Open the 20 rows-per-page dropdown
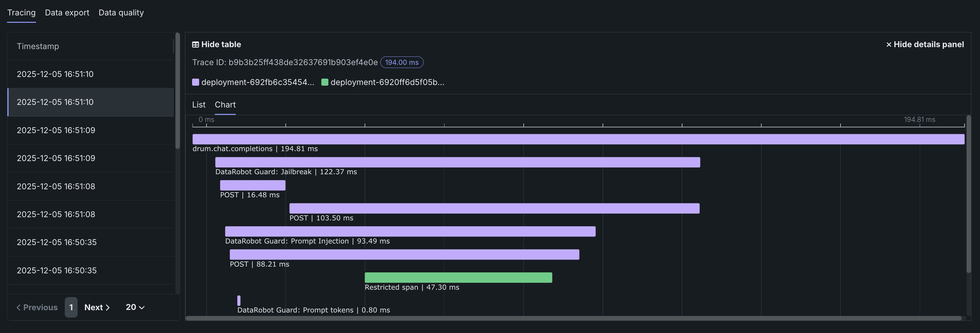This screenshot has height=333, width=980. click(x=135, y=307)
